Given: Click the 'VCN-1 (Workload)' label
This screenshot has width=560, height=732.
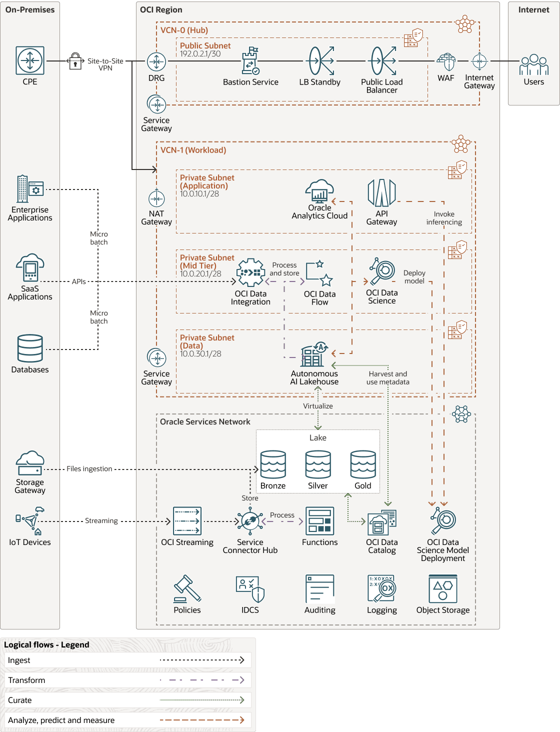Looking at the screenshot, I should (x=193, y=150).
